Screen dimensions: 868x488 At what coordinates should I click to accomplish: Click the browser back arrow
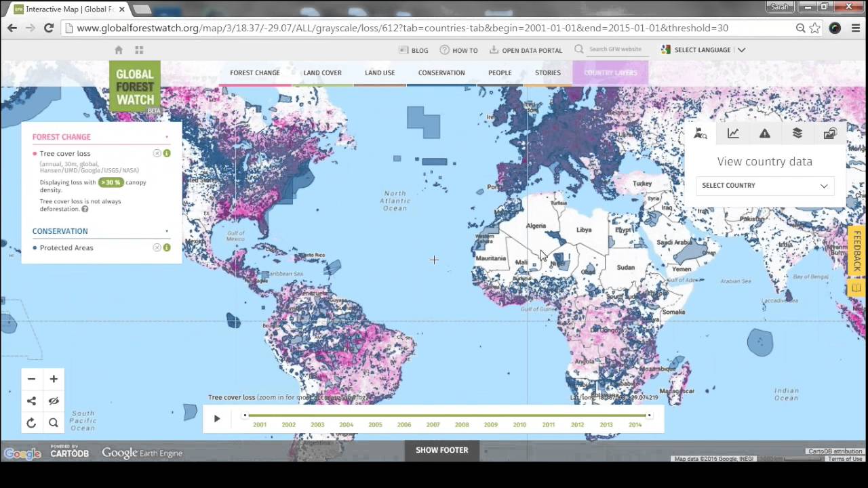[12, 28]
